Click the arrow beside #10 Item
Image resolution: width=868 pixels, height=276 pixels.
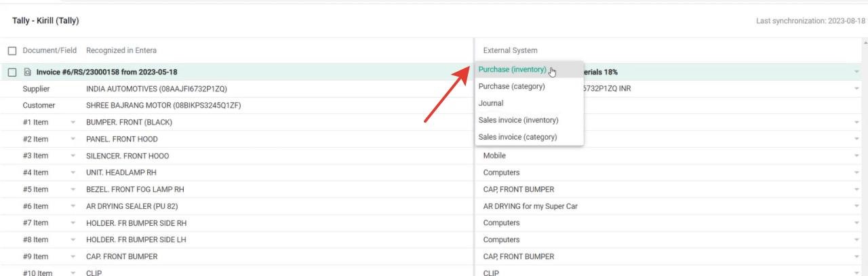73,273
